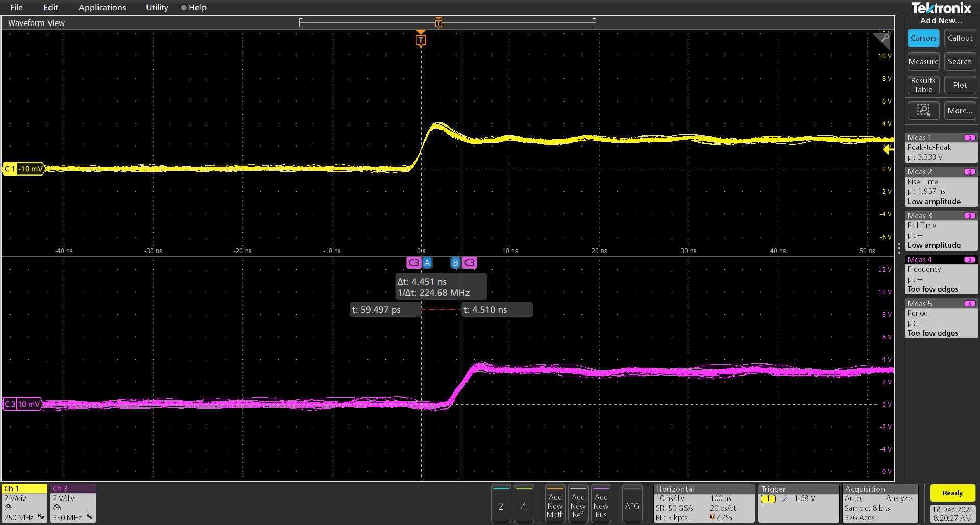Open the Applications menu
The image size is (980, 525).
102,7
